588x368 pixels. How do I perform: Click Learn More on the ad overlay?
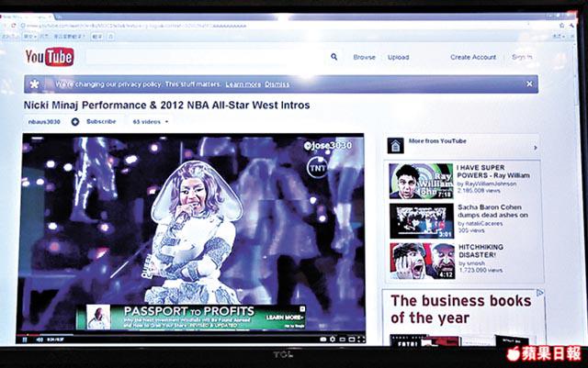pos(284,318)
